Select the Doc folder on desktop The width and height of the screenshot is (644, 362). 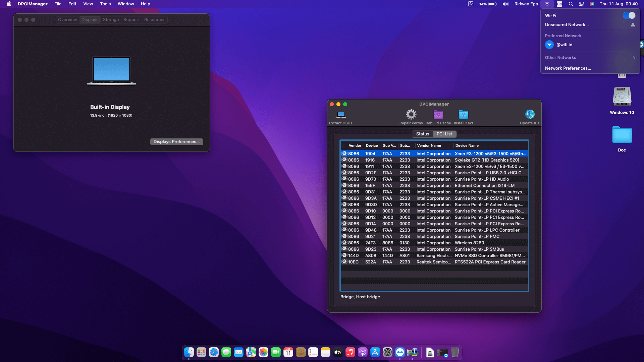[x=622, y=138]
